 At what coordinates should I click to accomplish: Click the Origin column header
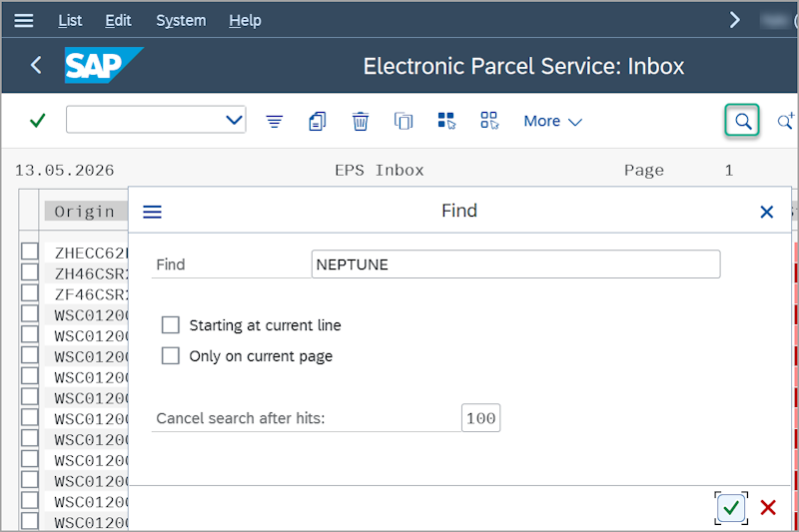pyautogui.click(x=85, y=212)
